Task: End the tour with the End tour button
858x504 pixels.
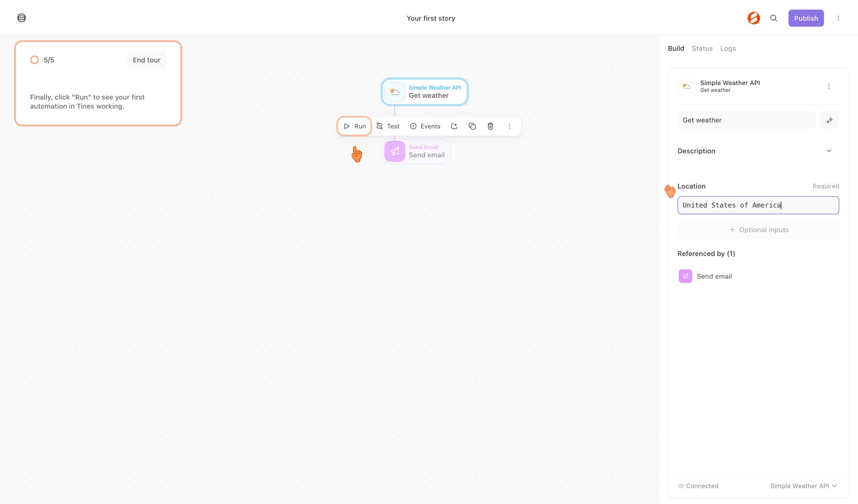Action: tap(147, 59)
